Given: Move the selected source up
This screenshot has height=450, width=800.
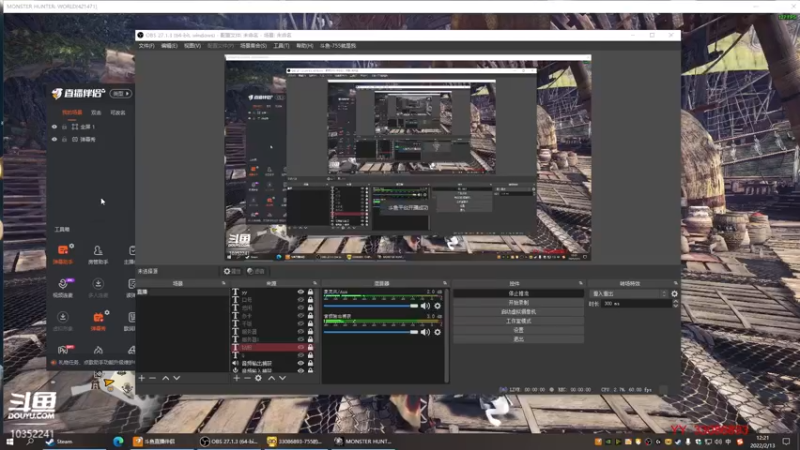Looking at the screenshot, I should point(271,378).
